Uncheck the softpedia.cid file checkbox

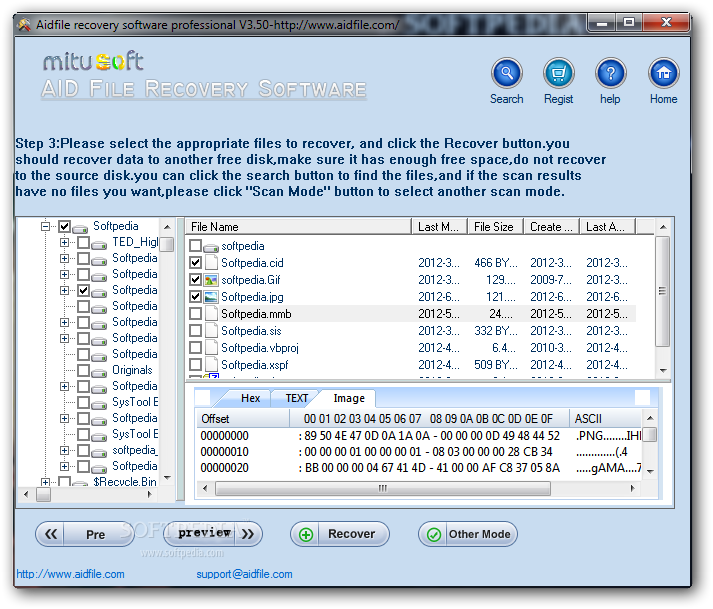tap(195, 263)
